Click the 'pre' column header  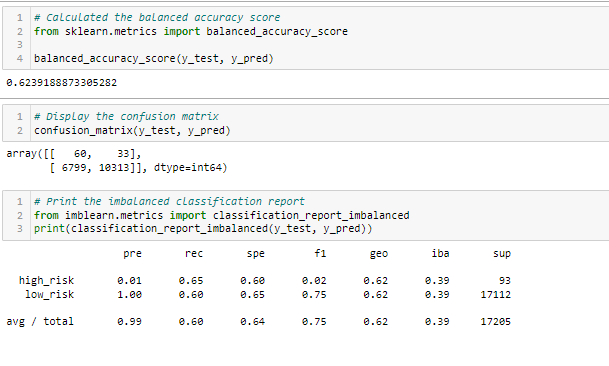pos(132,254)
